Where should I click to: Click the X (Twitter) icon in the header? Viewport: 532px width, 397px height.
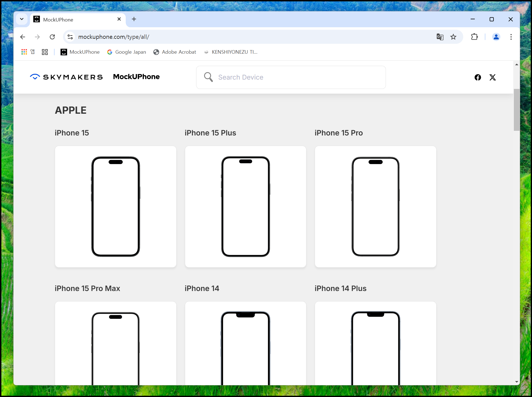[492, 77]
